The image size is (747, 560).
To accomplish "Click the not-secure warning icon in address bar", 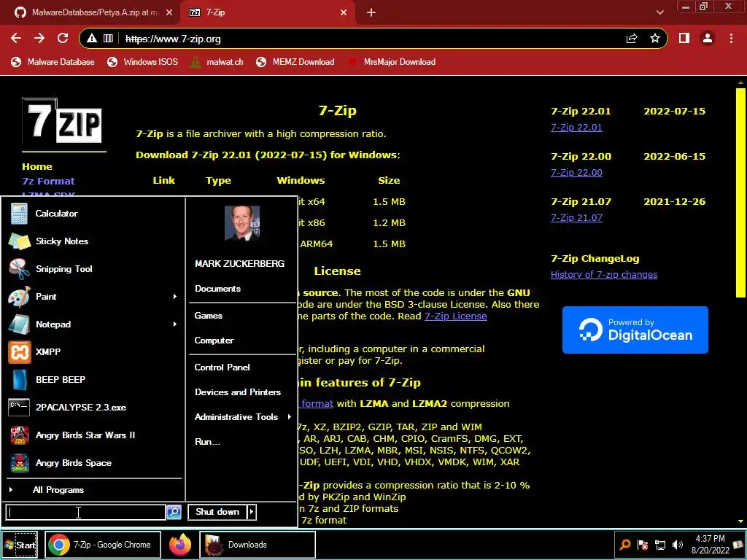I will tap(92, 39).
